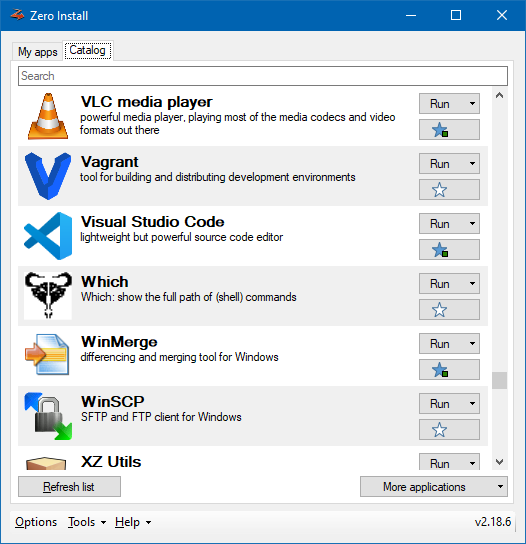Open the Tools dropdown menu

point(87,522)
